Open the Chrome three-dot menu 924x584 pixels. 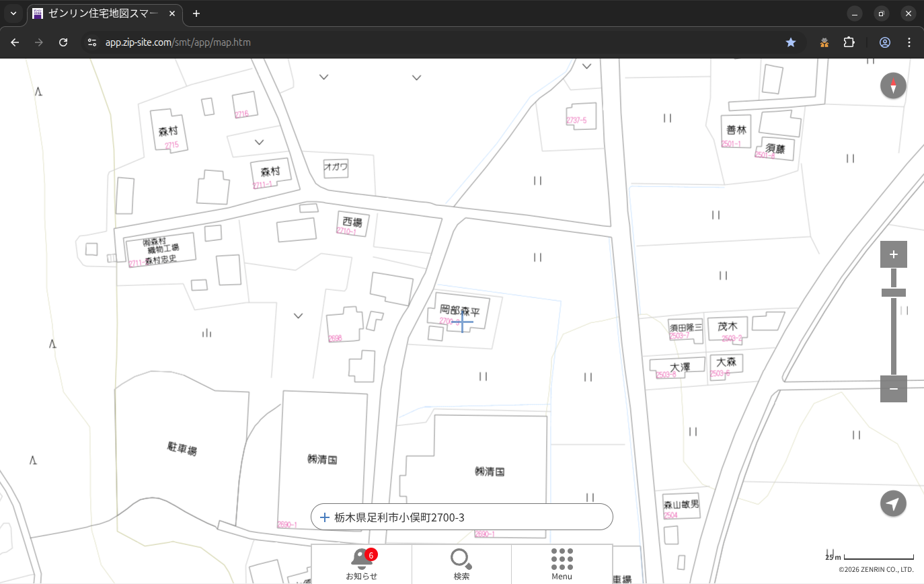pos(909,42)
